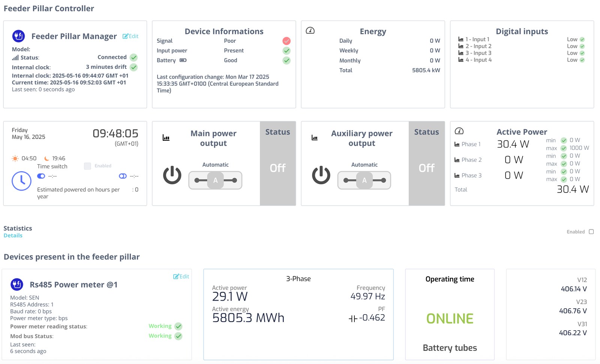
Task: Toggle the first time switch on marker
Action: coord(41,176)
